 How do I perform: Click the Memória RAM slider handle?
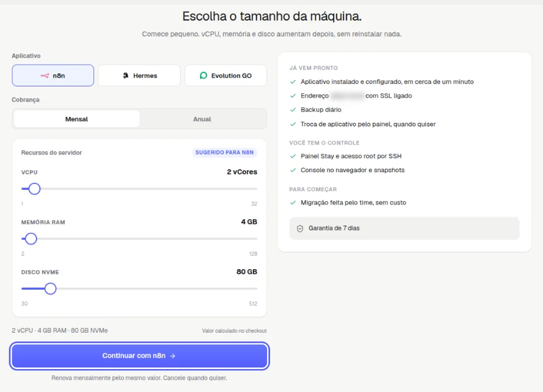[31, 239]
